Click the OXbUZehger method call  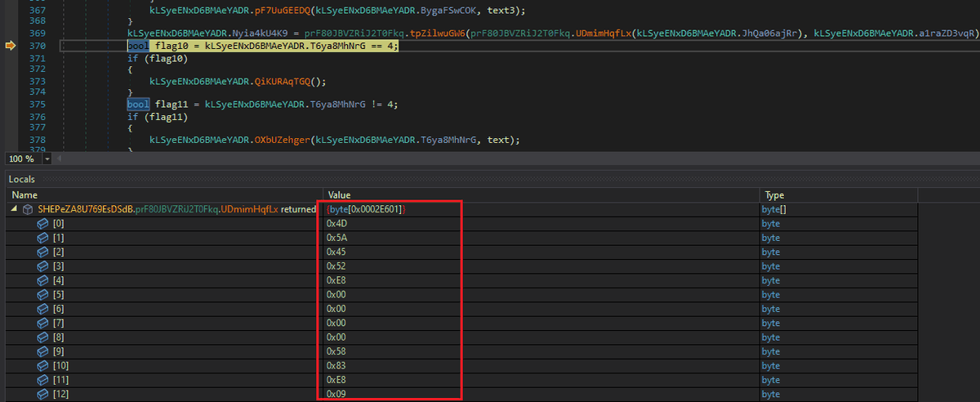[x=283, y=140]
